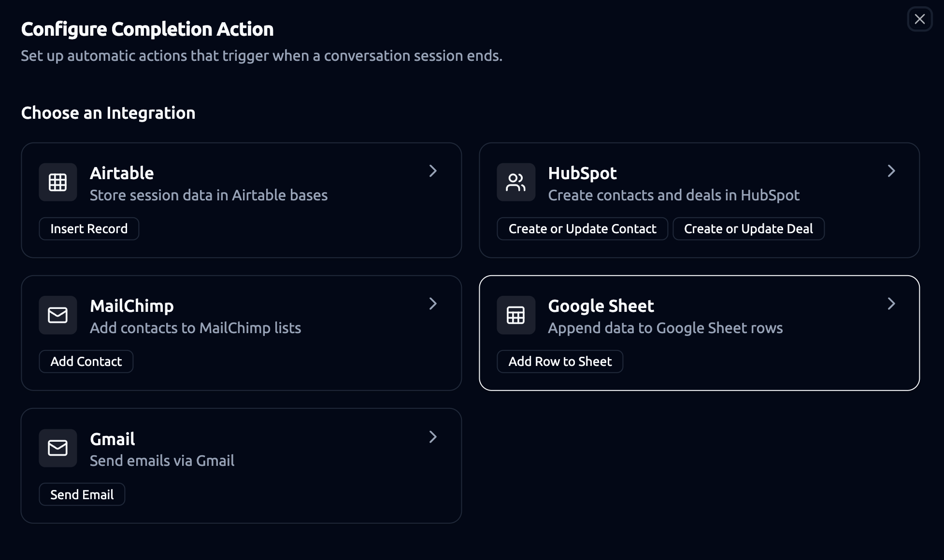Screen dimensions: 944x560
Task: Expand the Airtable integration chevron
Action: (x=433, y=171)
